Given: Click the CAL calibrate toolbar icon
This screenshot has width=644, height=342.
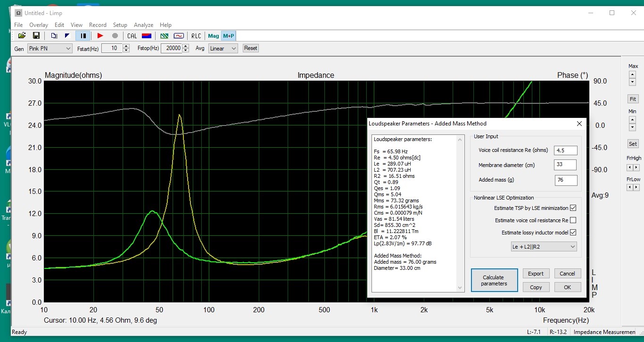Looking at the screenshot, I should pos(132,36).
